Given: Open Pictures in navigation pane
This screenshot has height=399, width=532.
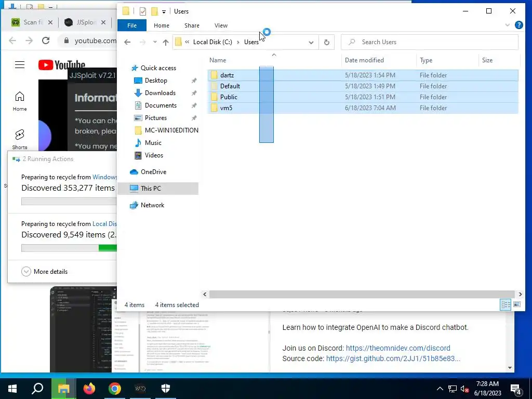Looking at the screenshot, I should pos(155,118).
